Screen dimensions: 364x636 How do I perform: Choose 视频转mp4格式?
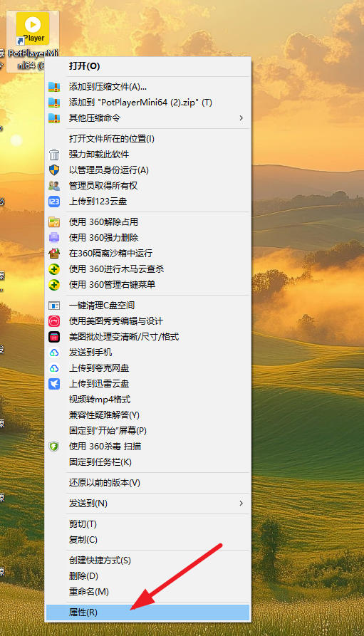pos(147,400)
